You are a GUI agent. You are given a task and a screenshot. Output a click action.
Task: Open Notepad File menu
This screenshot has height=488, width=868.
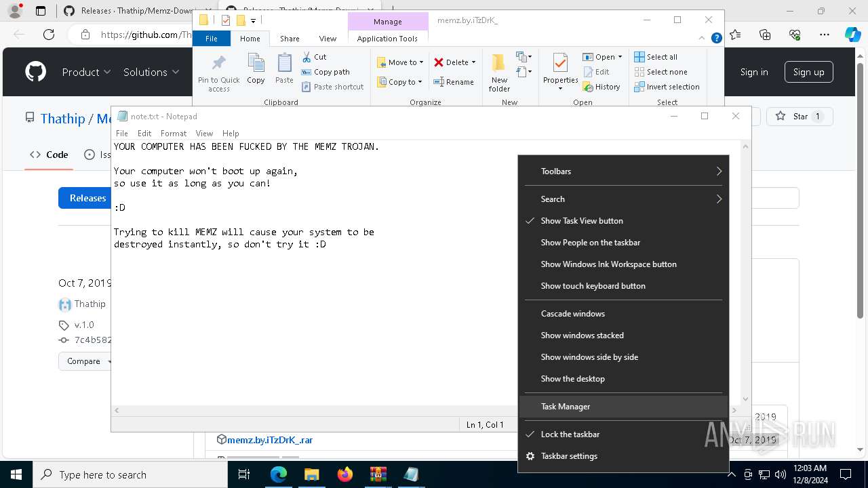(x=122, y=134)
